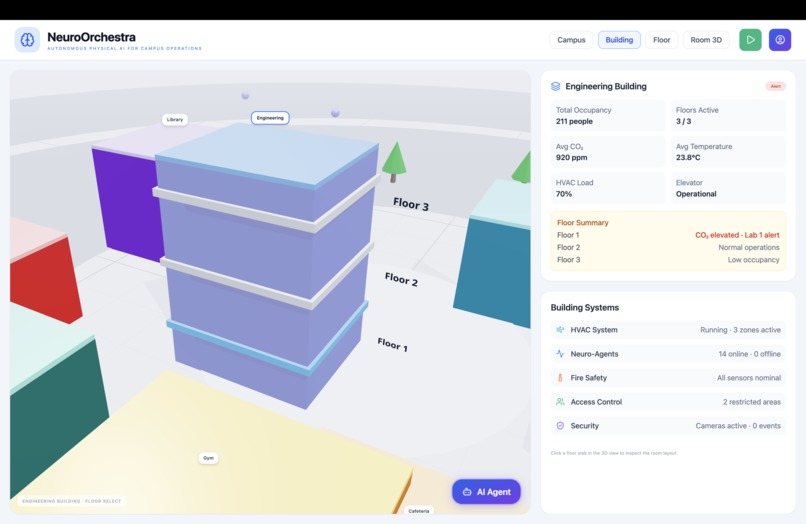Open the Floor view tab
The image size is (806, 524).
[662, 40]
